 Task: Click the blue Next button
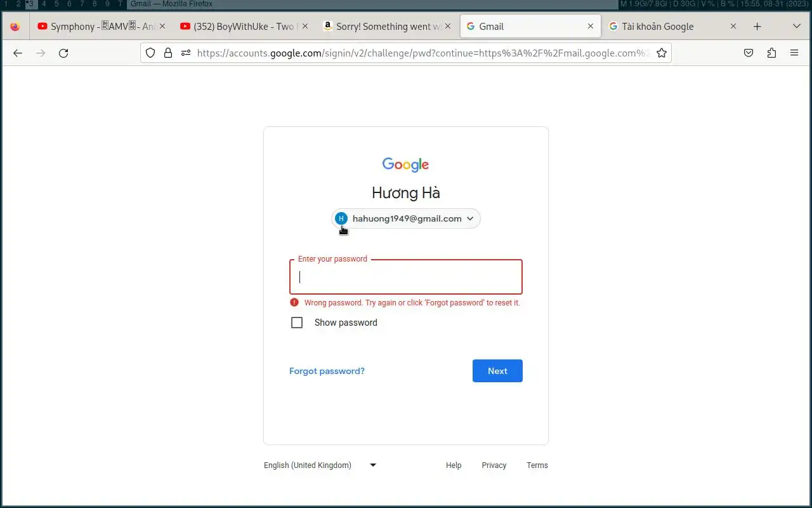pos(497,371)
